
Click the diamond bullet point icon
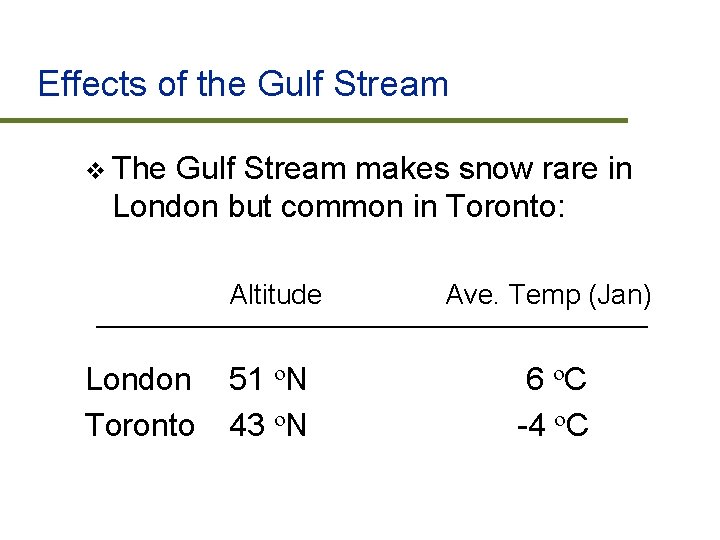coord(95,172)
